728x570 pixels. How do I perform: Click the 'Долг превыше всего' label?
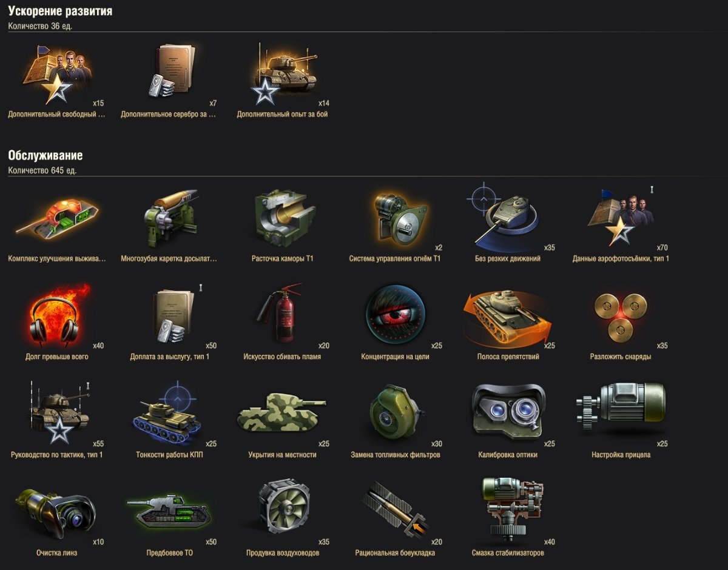(57, 357)
